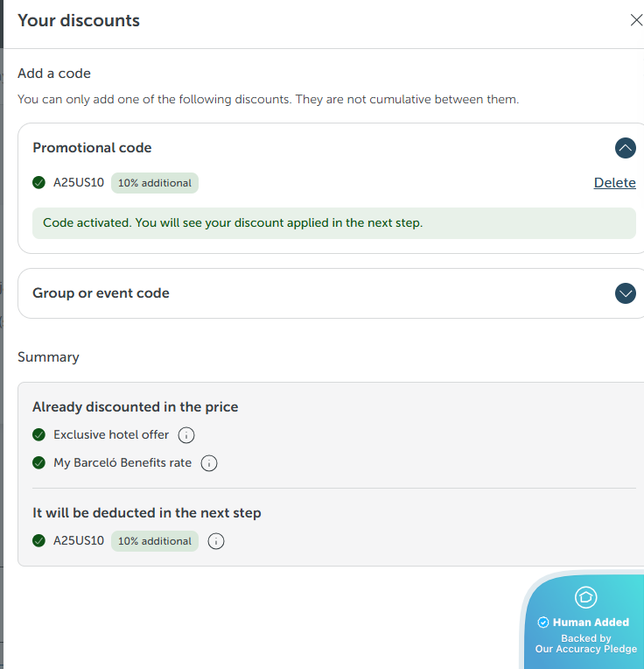
Task: Select the 10% additional badge in the Summary
Action: [x=155, y=541]
